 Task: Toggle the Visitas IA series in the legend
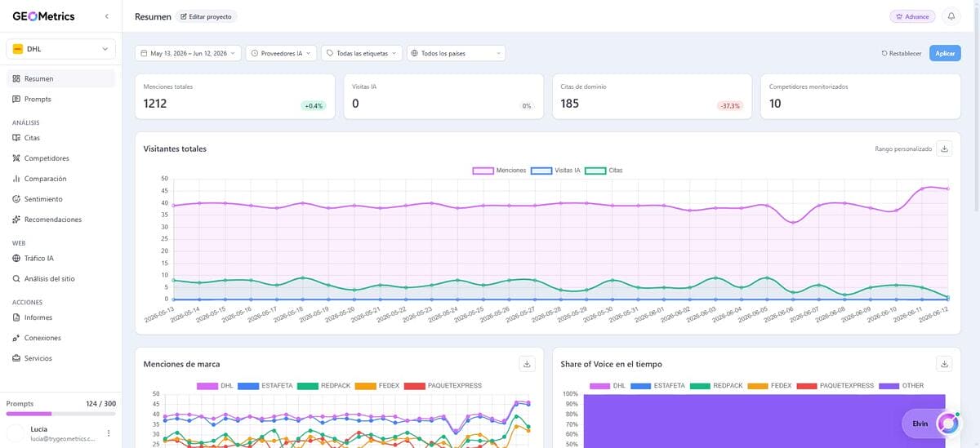(x=555, y=171)
